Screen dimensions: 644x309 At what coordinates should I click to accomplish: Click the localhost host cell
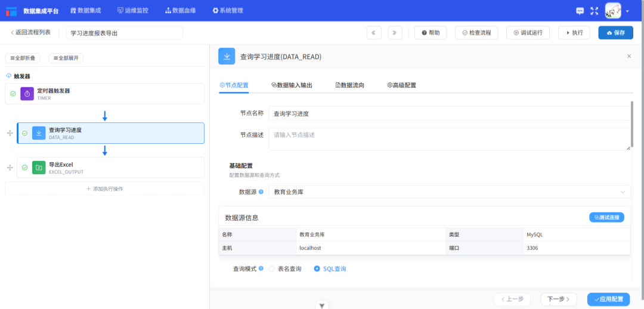pos(370,248)
